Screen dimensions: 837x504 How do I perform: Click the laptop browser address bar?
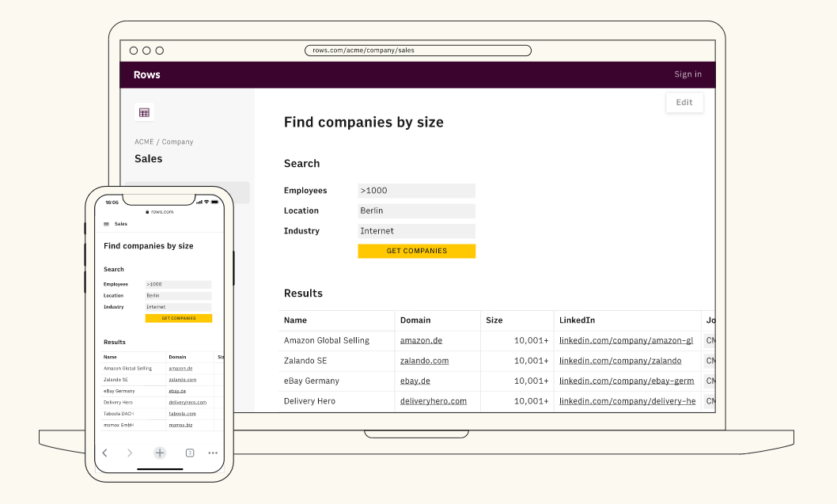418,51
